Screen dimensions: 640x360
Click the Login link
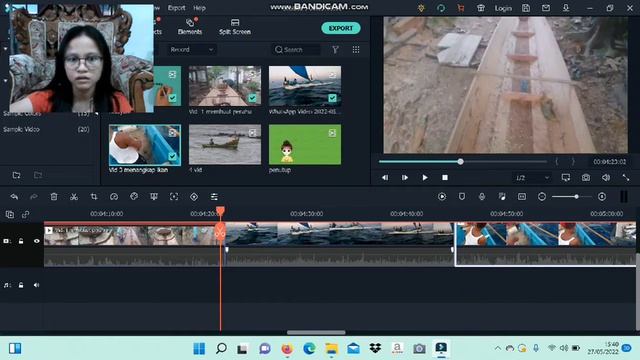coord(503,8)
